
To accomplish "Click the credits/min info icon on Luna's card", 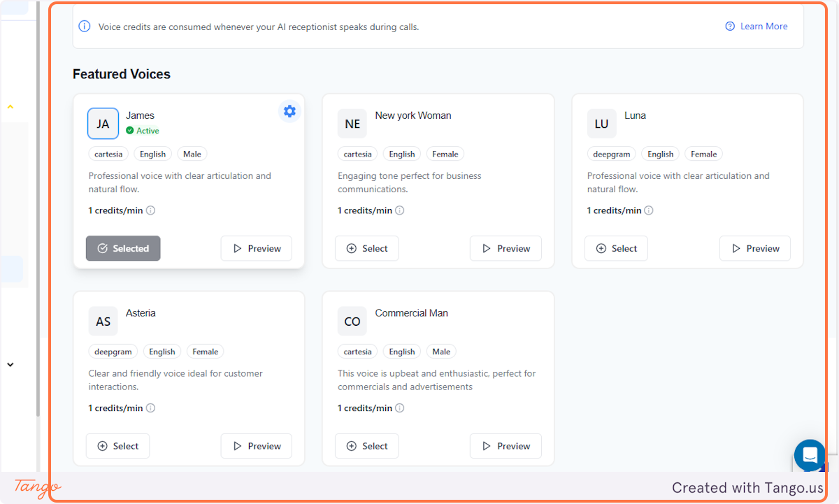I will pos(648,210).
